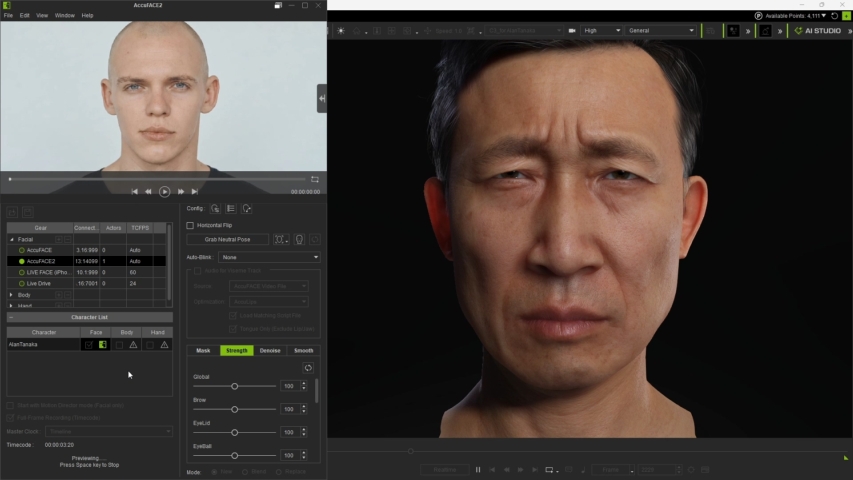This screenshot has height=480, width=853.
Task: Open AI STUDIO in iClone toolbar
Action: pos(818,31)
